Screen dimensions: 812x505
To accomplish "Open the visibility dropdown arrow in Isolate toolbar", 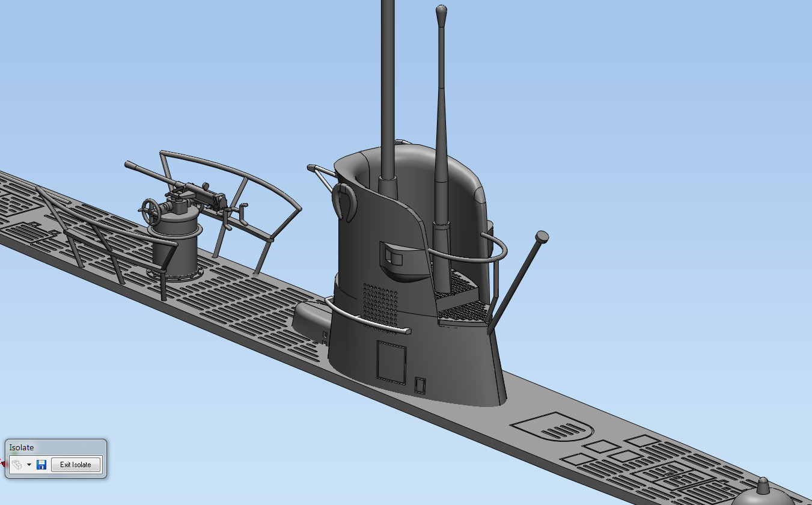I will coord(29,465).
